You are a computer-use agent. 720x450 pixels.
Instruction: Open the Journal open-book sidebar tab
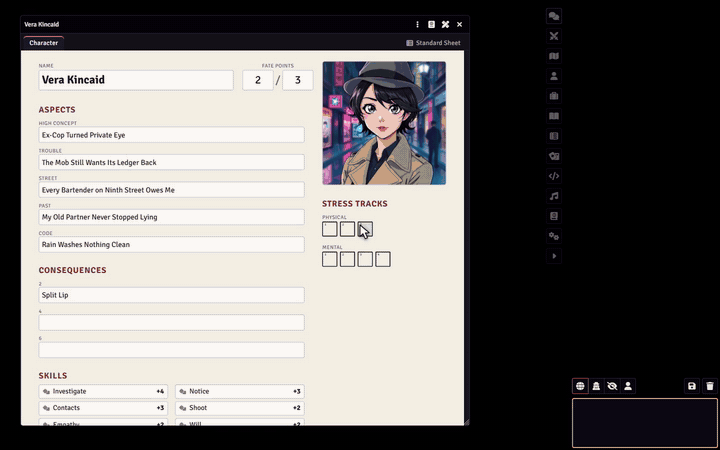click(554, 116)
